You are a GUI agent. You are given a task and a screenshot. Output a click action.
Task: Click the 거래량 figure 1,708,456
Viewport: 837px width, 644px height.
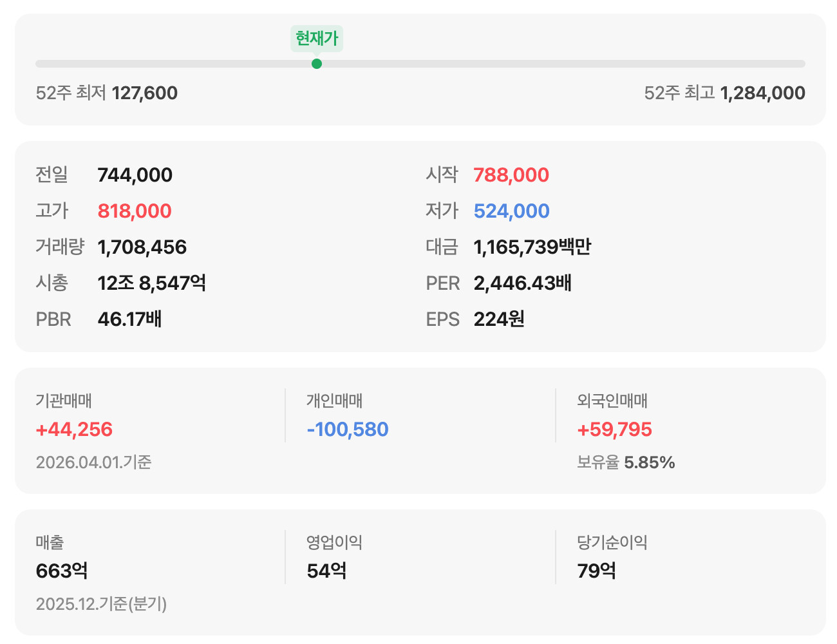point(142,247)
